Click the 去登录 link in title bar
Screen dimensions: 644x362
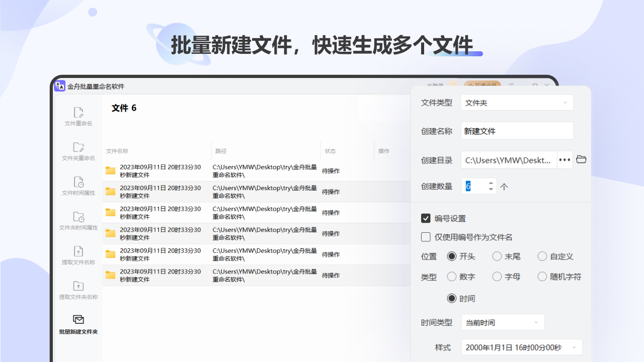(436, 85)
